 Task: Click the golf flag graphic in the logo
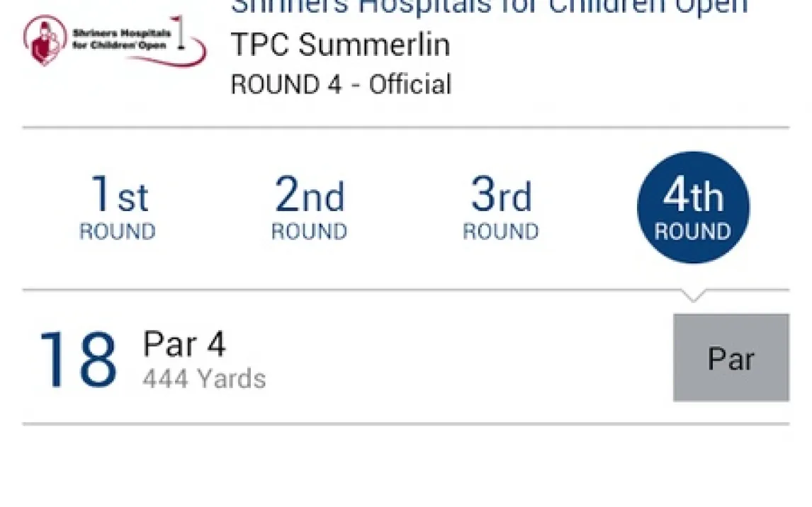(179, 28)
